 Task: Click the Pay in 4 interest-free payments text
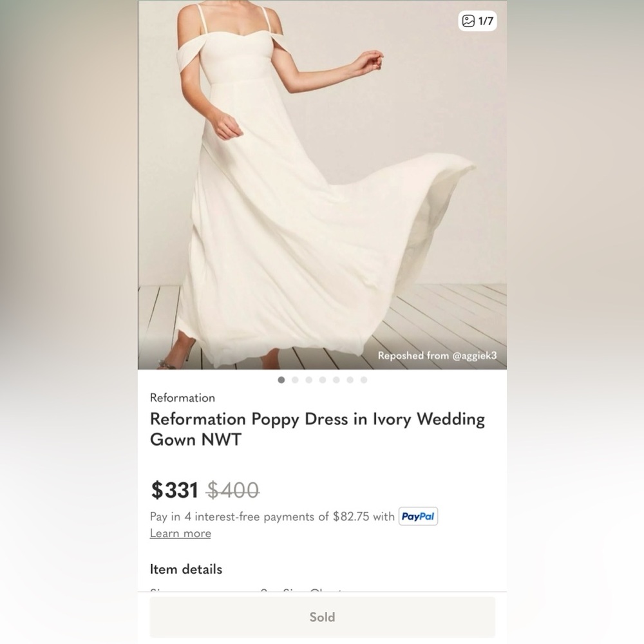point(272,516)
